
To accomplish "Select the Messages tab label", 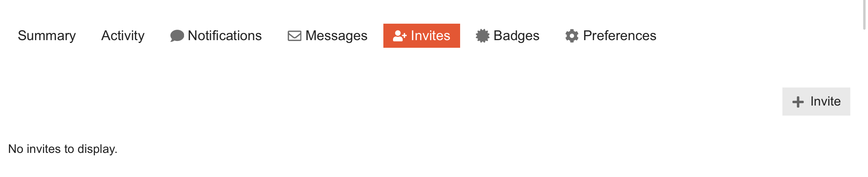I will pyautogui.click(x=336, y=36).
